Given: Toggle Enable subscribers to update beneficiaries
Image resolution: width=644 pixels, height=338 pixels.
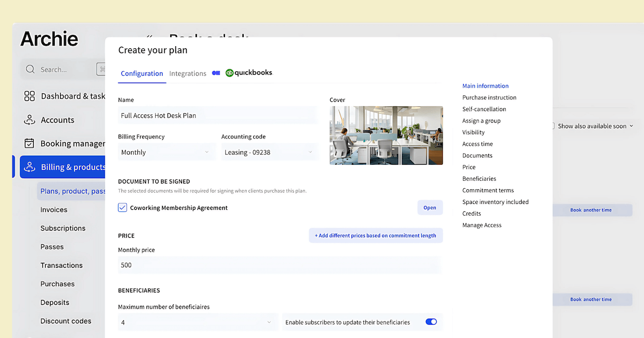Looking at the screenshot, I should [x=431, y=322].
